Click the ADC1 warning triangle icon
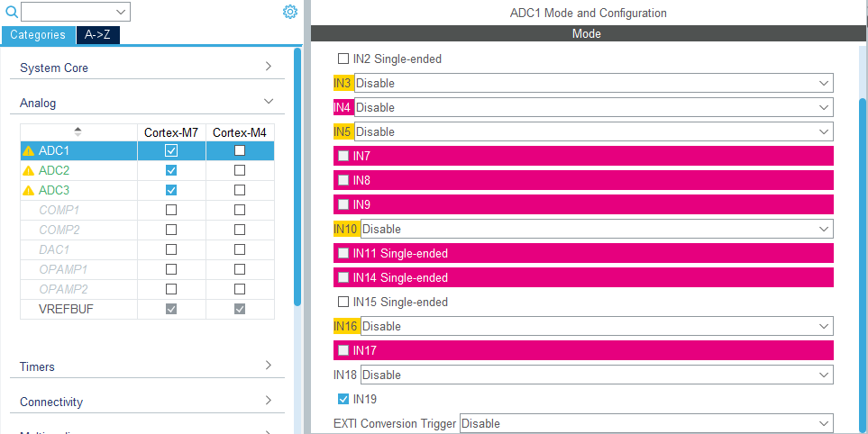868x434 pixels. (29, 151)
